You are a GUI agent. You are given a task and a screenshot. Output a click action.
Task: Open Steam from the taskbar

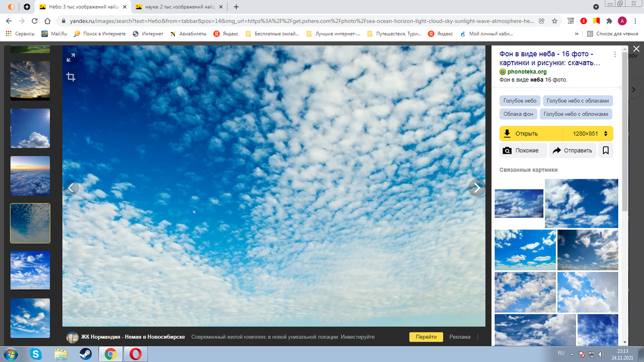(x=86, y=354)
